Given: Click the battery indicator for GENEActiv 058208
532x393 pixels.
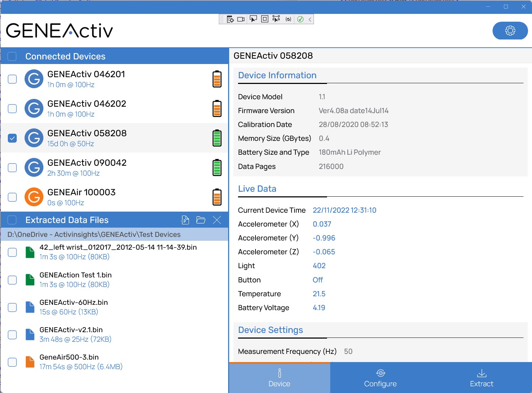Looking at the screenshot, I should pos(217,138).
